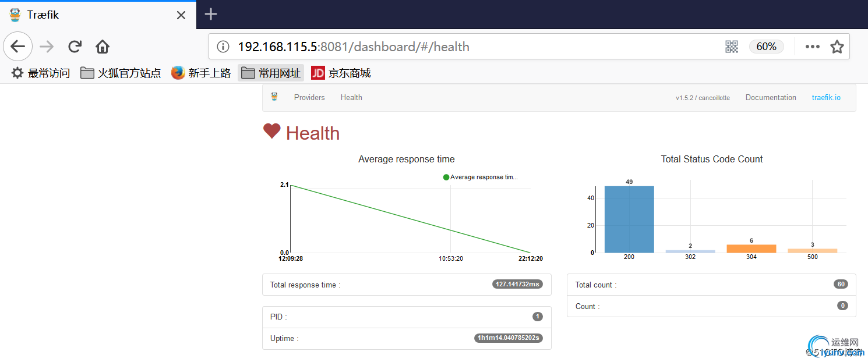868x362 pixels.
Task: Click the uptime badge 1h1m14.040785202s
Action: click(509, 338)
